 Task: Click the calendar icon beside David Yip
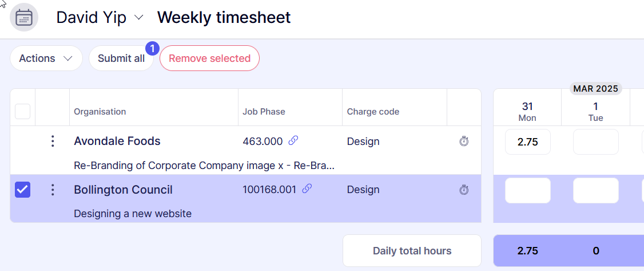tap(24, 17)
